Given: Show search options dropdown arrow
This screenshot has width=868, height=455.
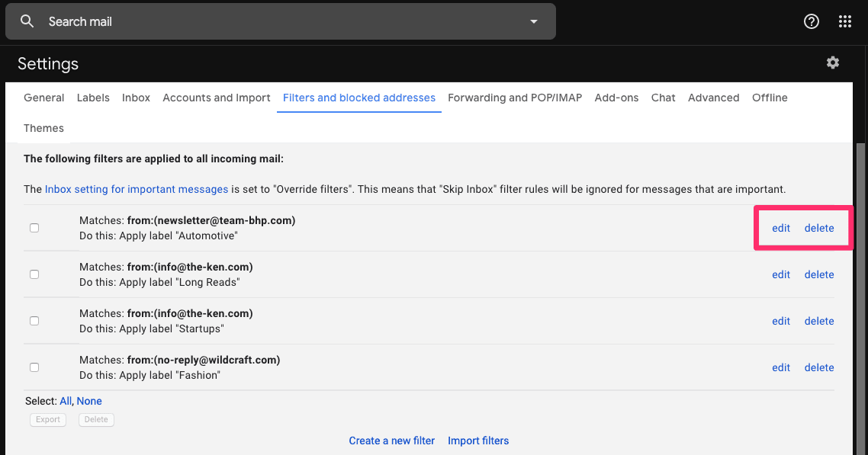Looking at the screenshot, I should pos(534,21).
